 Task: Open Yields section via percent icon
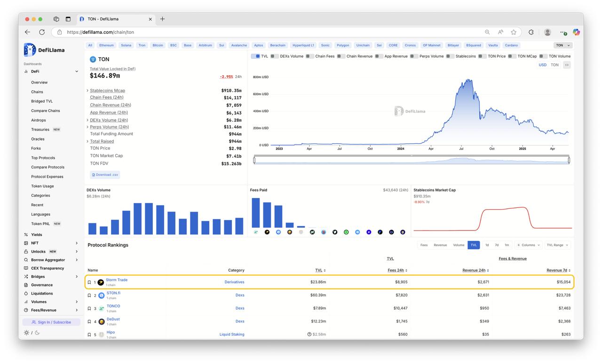[x=26, y=235]
